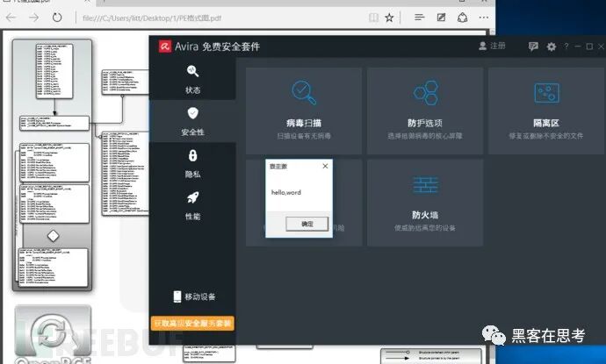Open the Avira feedback chat icon
Viewport: 606px width, 364px height.
click(x=533, y=46)
